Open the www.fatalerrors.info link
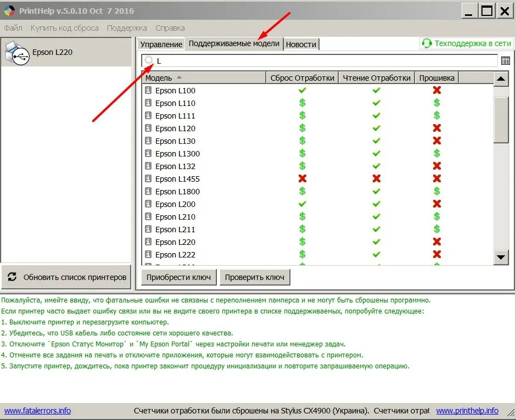 click(x=37, y=411)
